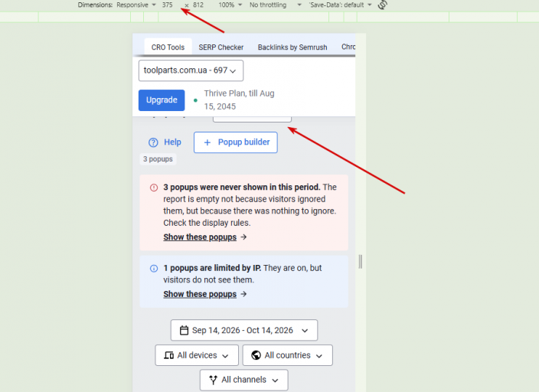Click the red warning icon in the never-shown alert

pyautogui.click(x=154, y=188)
